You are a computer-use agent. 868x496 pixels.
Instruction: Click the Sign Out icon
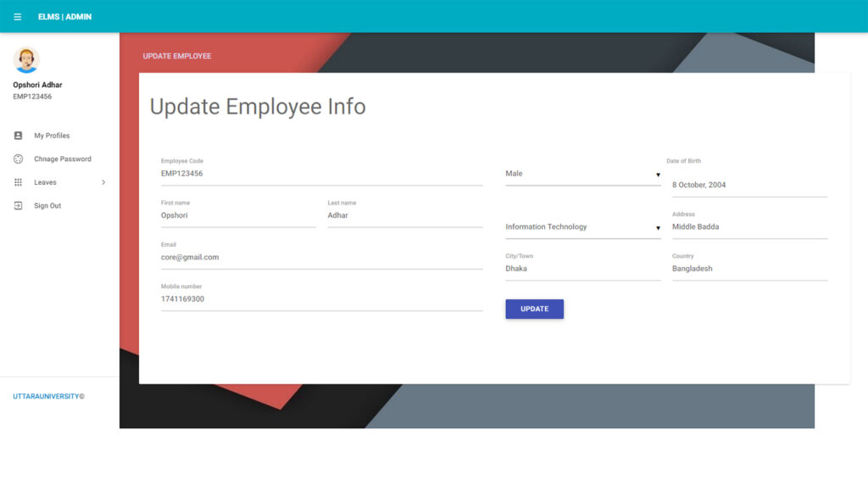(18, 206)
